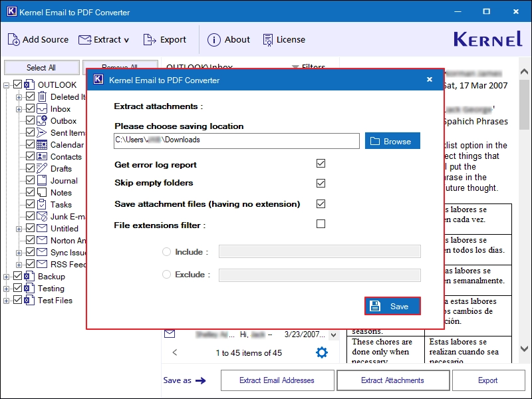Viewport: 532px width, 399px height.
Task: Uncheck the Backup file checkbox
Action: pyautogui.click(x=18, y=276)
